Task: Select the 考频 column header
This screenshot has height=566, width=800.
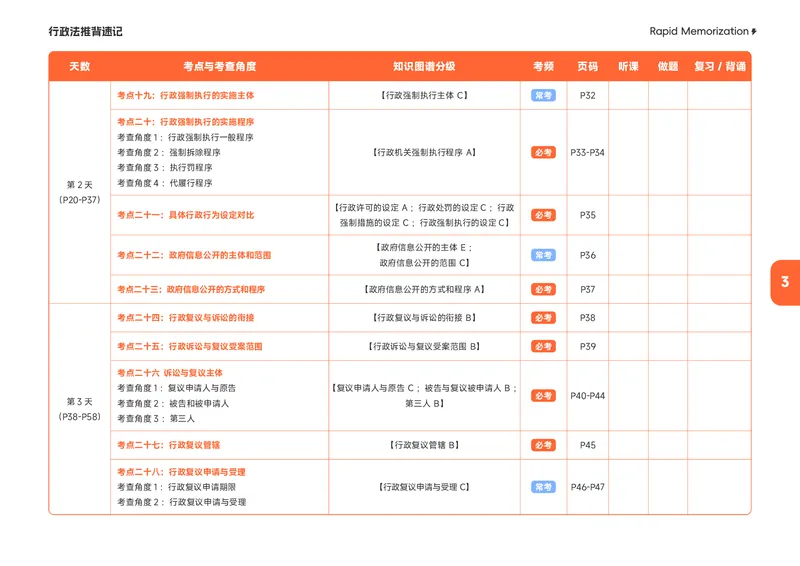Action: 543,66
